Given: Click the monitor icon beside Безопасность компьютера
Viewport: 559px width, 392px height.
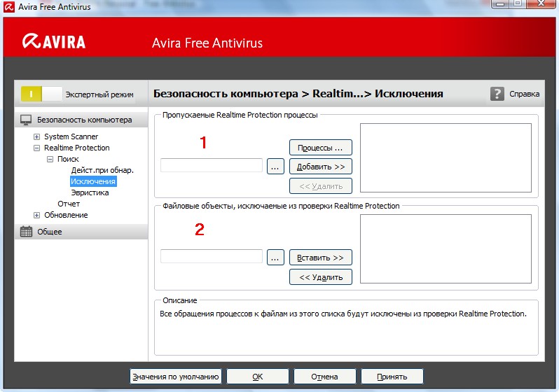Looking at the screenshot, I should (x=26, y=120).
